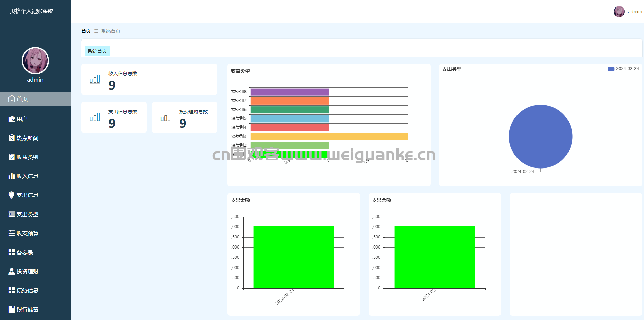The image size is (644, 320).
Task: Go to 银行储蓄 menu entry
Action: [35, 309]
